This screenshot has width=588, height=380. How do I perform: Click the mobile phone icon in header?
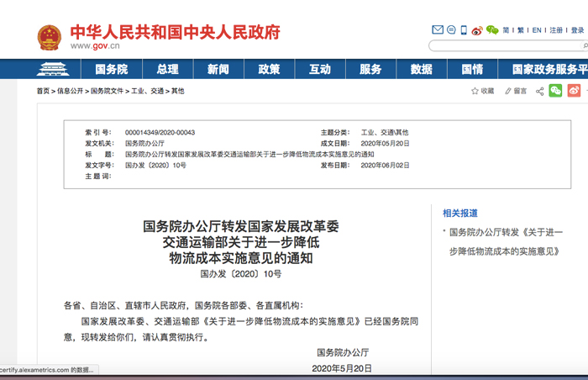[x=463, y=30]
